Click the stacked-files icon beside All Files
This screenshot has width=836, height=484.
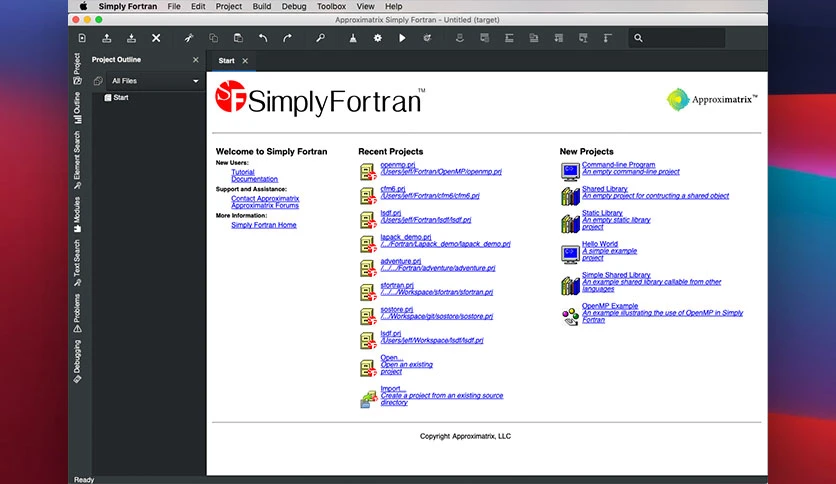[98, 81]
